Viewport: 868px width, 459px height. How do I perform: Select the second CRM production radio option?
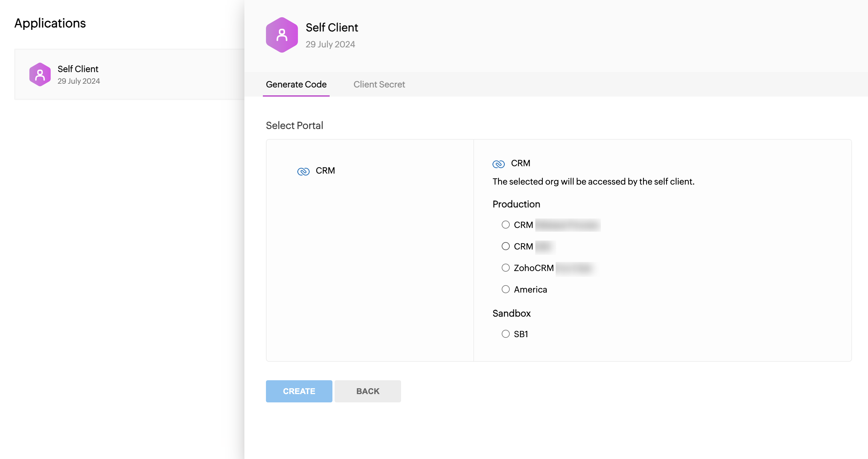click(x=505, y=246)
